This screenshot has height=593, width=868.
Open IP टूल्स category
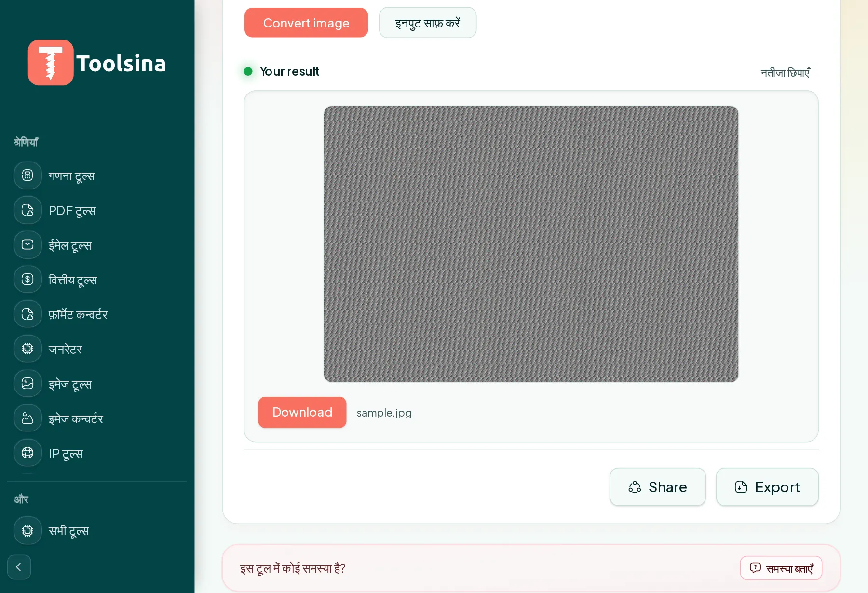coord(96,453)
